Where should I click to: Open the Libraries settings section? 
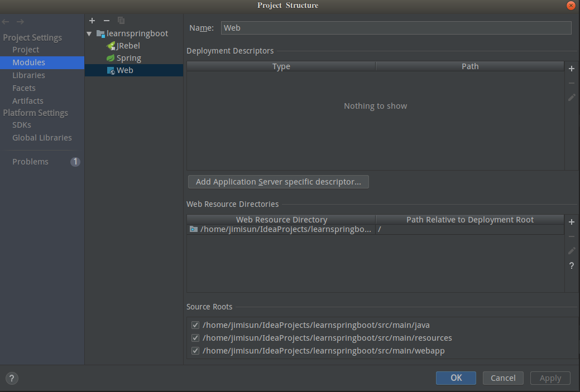coord(28,75)
